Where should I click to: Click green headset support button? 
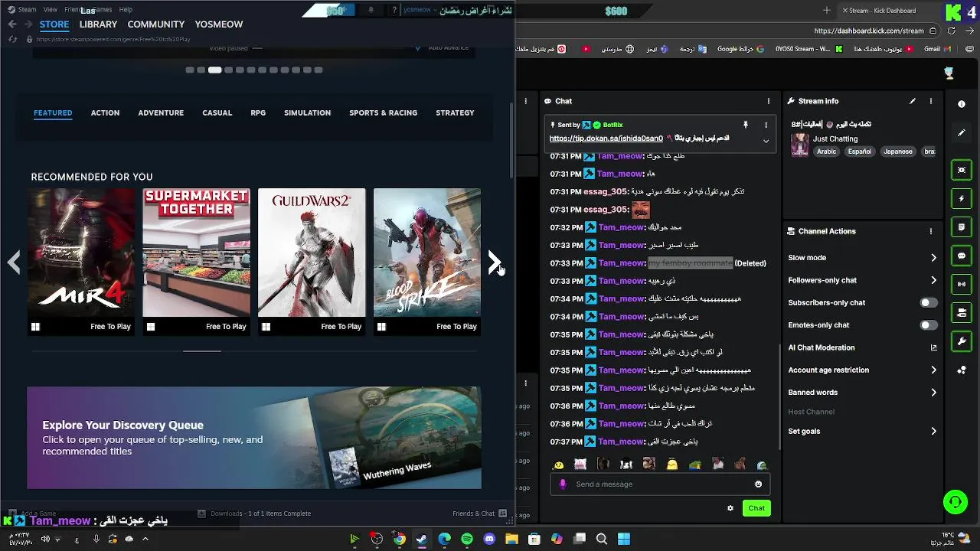(955, 502)
